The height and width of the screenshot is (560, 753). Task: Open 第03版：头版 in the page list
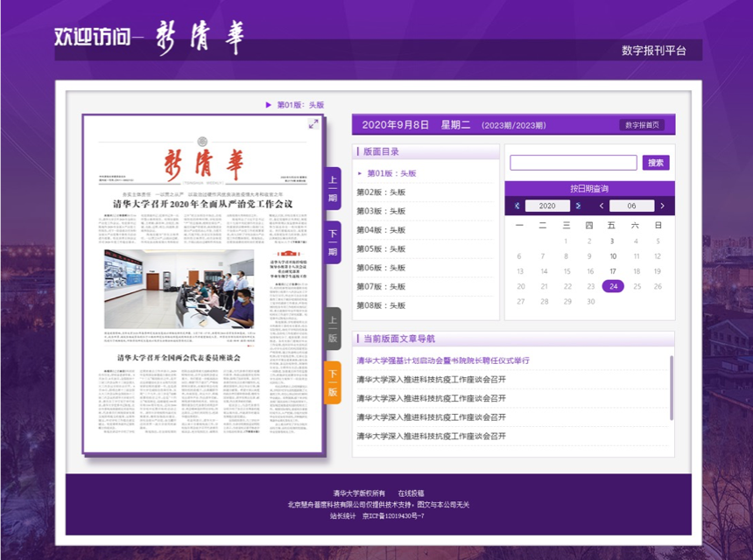tap(381, 211)
